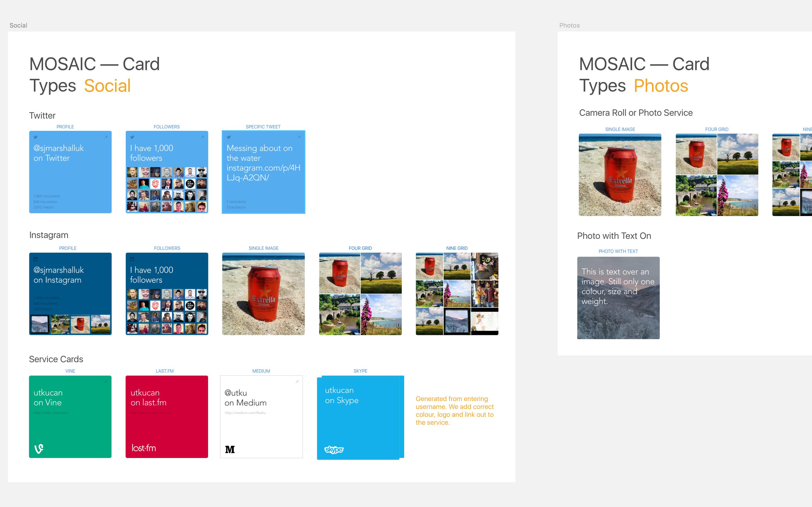
Task: Open the medium.com/@utku URL text
Action: [x=245, y=413]
